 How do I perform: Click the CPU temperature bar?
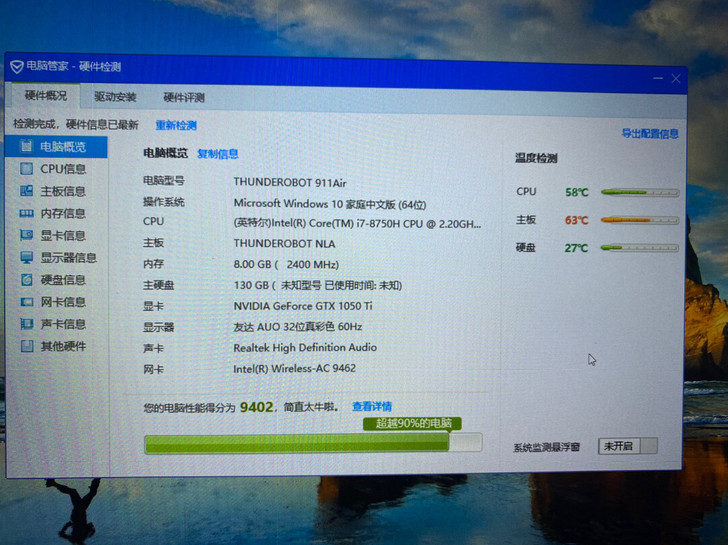[640, 192]
